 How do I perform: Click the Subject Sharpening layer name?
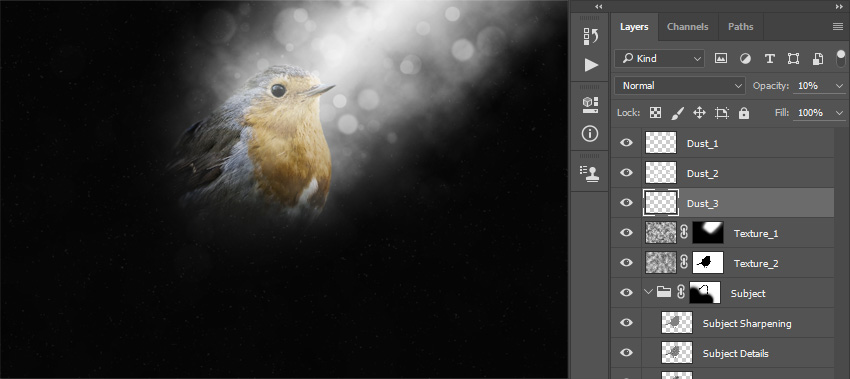coord(747,323)
